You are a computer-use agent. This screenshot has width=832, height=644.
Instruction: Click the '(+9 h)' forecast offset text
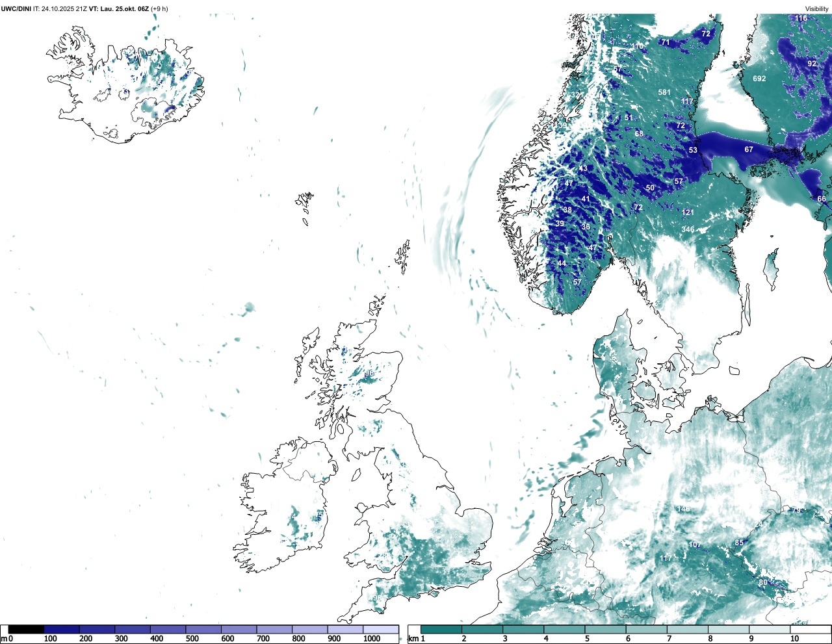[159, 9]
